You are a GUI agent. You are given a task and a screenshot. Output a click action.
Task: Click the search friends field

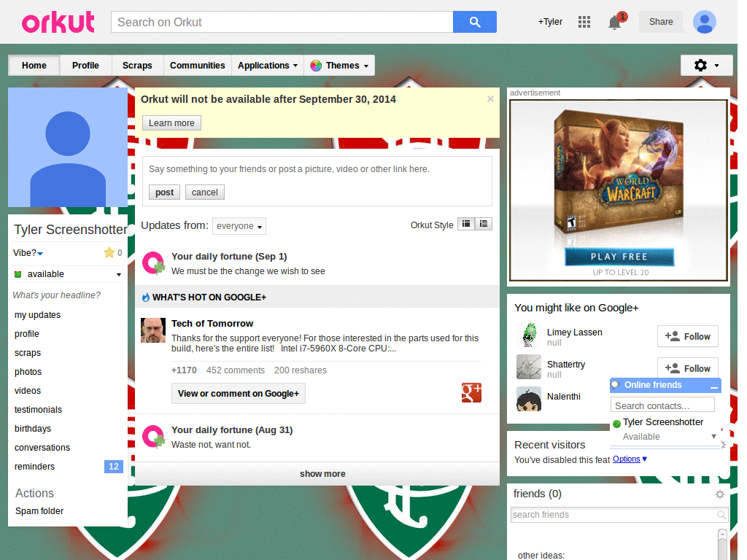pyautogui.click(x=619, y=515)
